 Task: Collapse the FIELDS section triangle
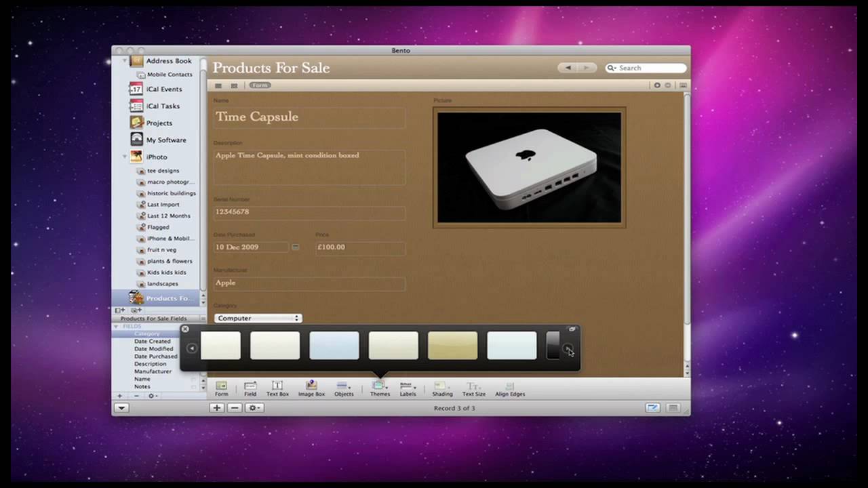tap(116, 327)
